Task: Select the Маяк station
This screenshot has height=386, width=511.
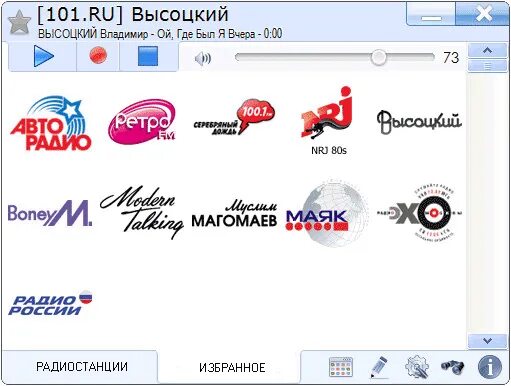Action: click(327, 213)
